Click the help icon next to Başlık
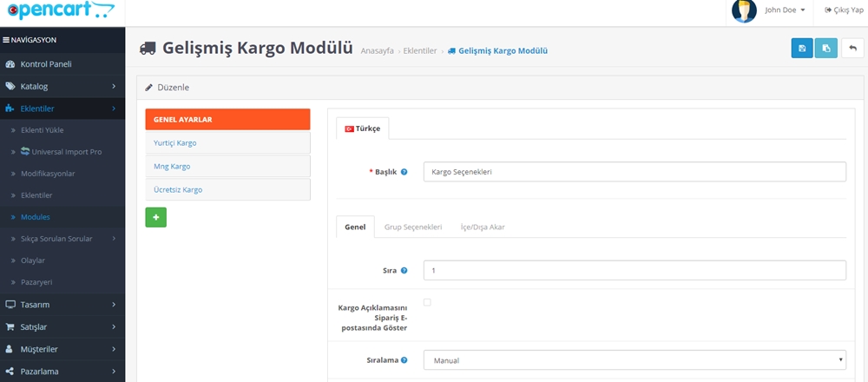Image resolution: width=868 pixels, height=382 pixels. pos(404,172)
